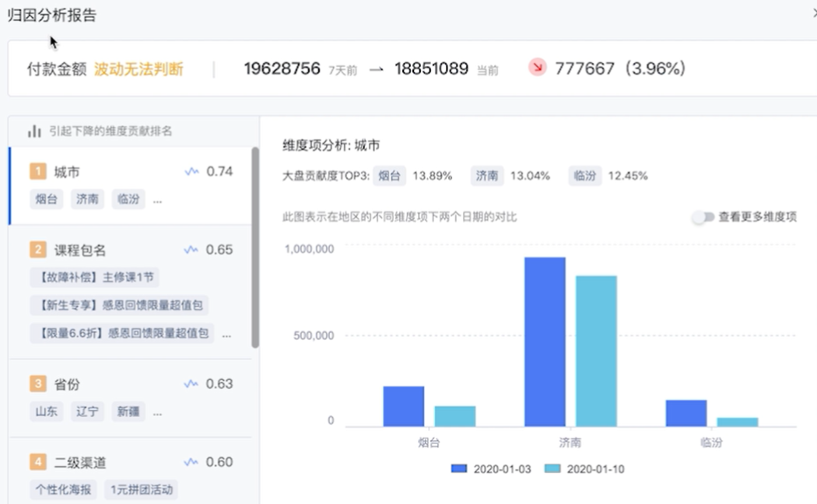Expand the ellipsis after the 临汾 tag in the list
This screenshot has width=817, height=504.
pyautogui.click(x=157, y=201)
